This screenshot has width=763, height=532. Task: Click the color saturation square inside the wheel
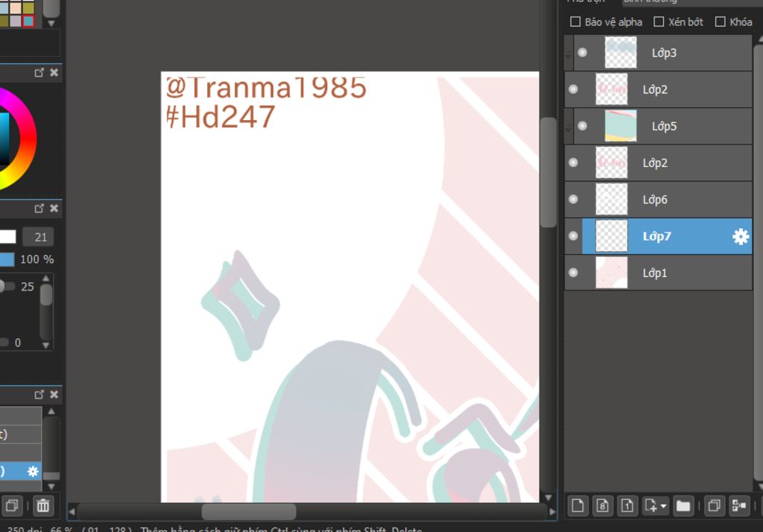tap(4, 139)
